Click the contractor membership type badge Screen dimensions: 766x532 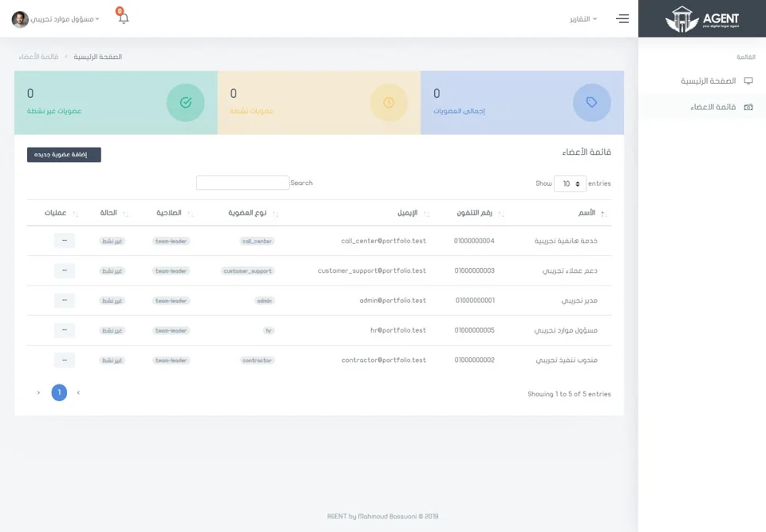(258, 361)
